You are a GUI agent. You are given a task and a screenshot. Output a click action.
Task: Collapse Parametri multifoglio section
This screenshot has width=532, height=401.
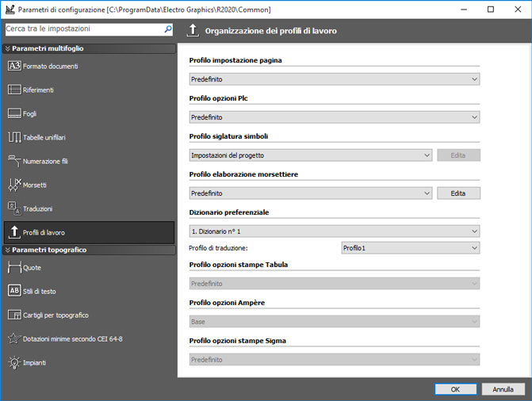(x=7, y=48)
